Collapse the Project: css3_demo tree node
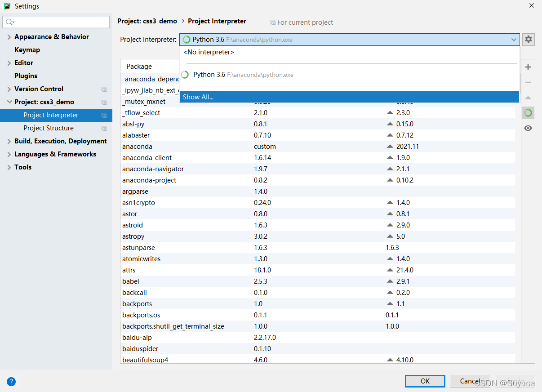This screenshot has height=392, width=542. pyautogui.click(x=9, y=102)
